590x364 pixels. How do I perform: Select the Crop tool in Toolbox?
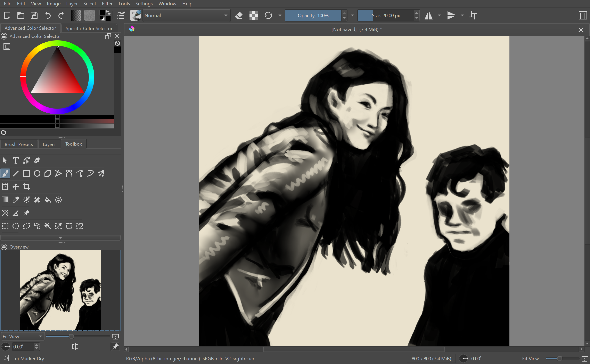[26, 187]
